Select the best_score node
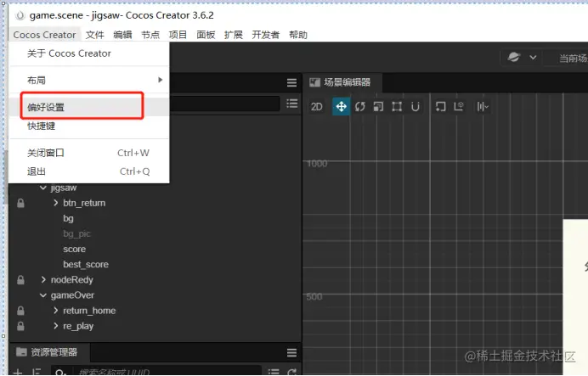Viewport: 588px width, 376px height. [86, 265]
